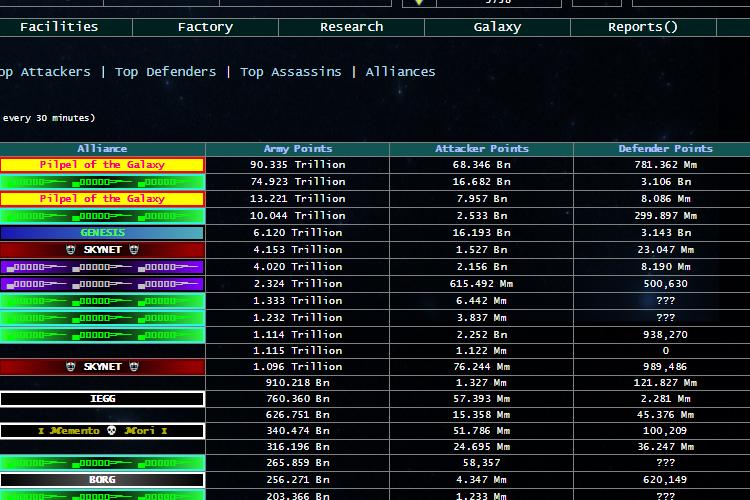Select the 7.957 Bn attacker points cell

click(482, 199)
